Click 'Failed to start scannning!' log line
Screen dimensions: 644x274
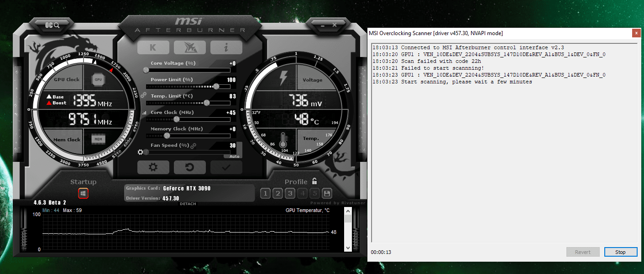pos(428,68)
